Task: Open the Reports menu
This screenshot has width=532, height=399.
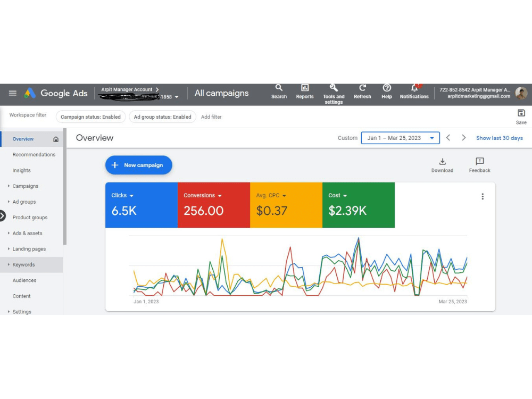Action: coord(305,92)
